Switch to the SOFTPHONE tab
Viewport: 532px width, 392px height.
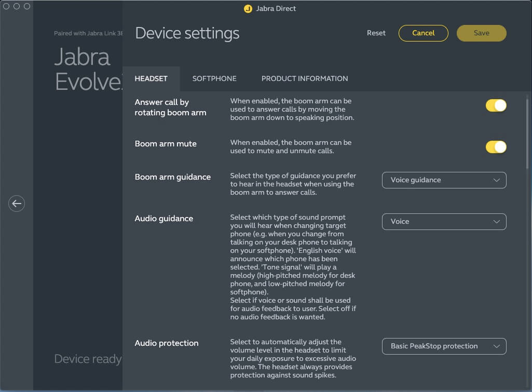click(214, 79)
